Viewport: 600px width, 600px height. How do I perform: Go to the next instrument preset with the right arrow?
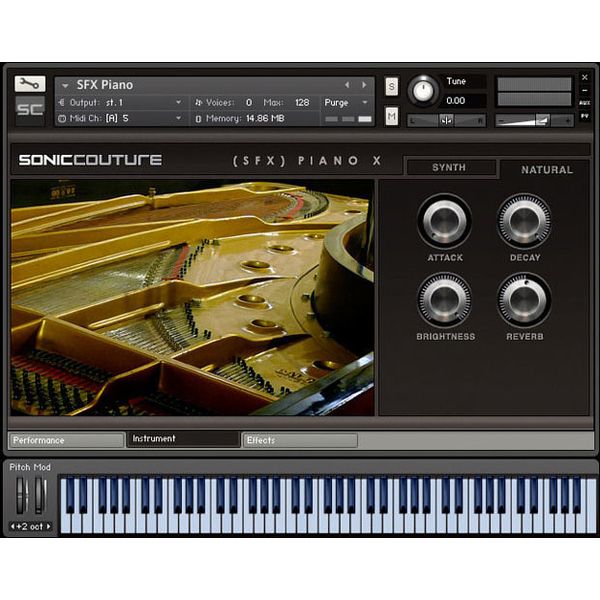point(364,85)
